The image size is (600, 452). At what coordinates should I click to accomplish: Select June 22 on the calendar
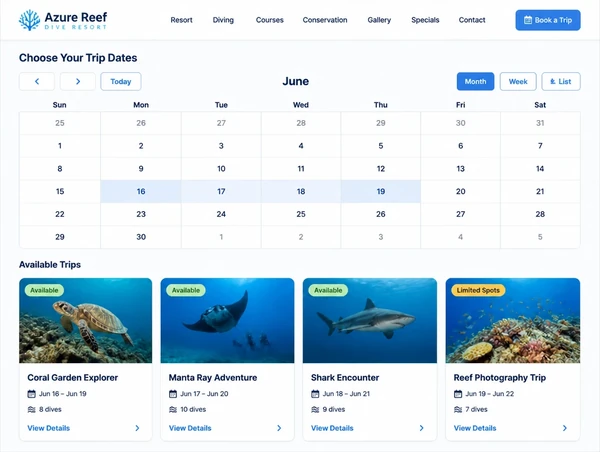60,214
